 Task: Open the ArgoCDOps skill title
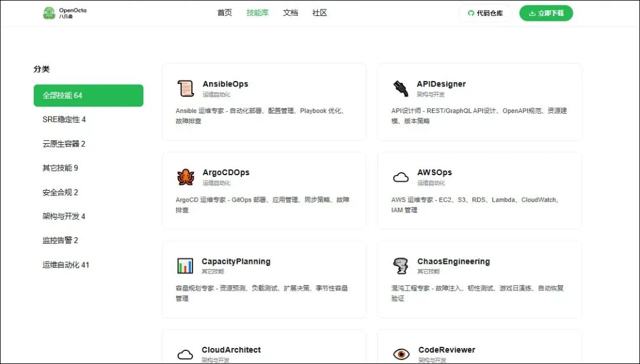coord(226,172)
